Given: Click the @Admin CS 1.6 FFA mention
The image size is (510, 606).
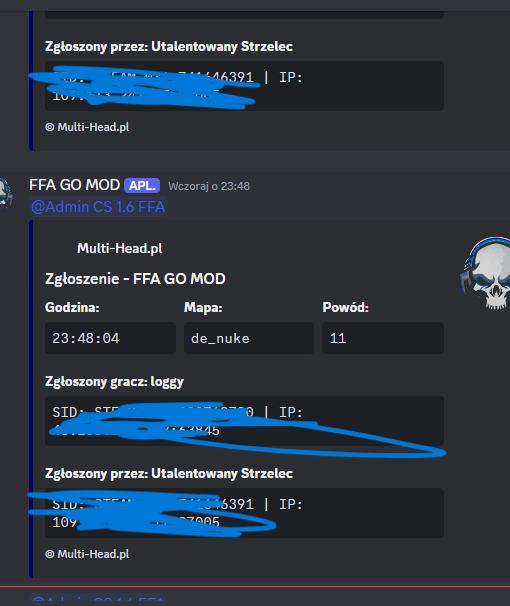Looking at the screenshot, I should (x=98, y=207).
